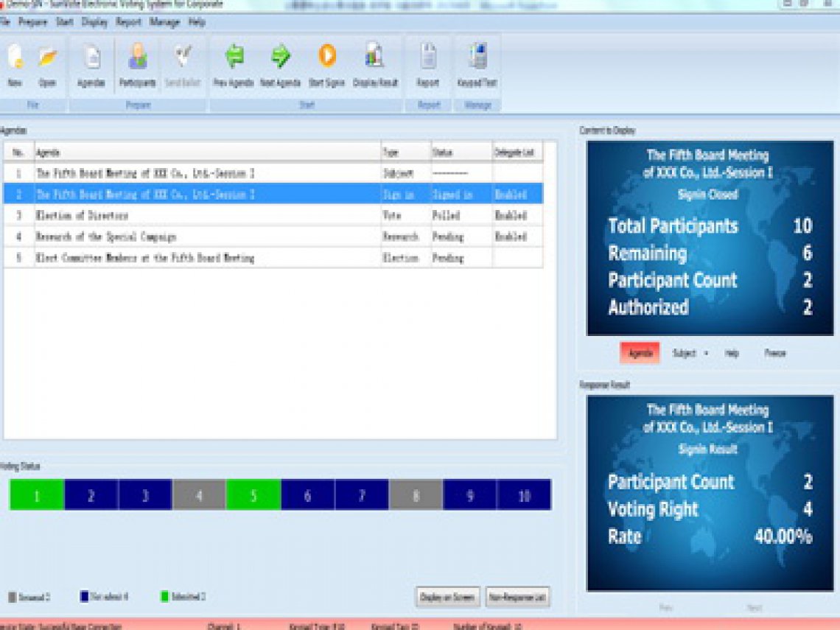
Task: Click grey voting status keypad 8
Action: (x=416, y=494)
